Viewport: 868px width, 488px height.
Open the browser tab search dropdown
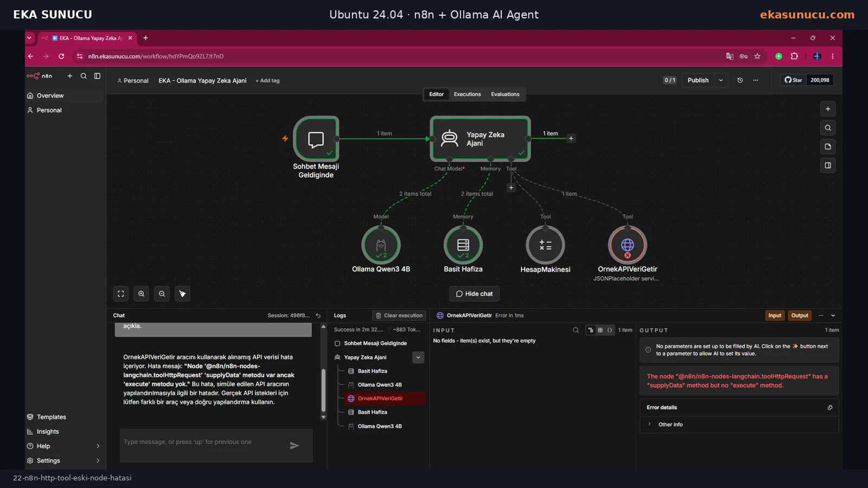(x=29, y=38)
